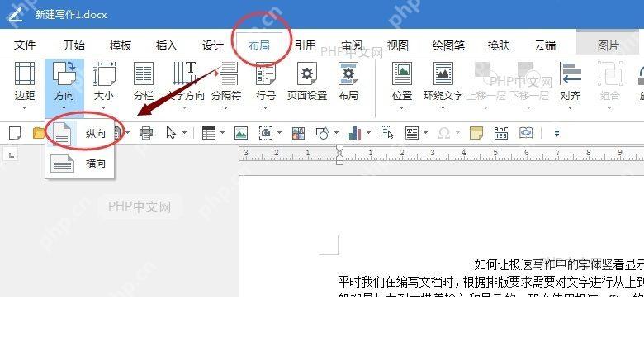Image resolution: width=644 pixels, height=347 pixels.
Task: Click the camera screenshot icon
Action: (x=265, y=133)
